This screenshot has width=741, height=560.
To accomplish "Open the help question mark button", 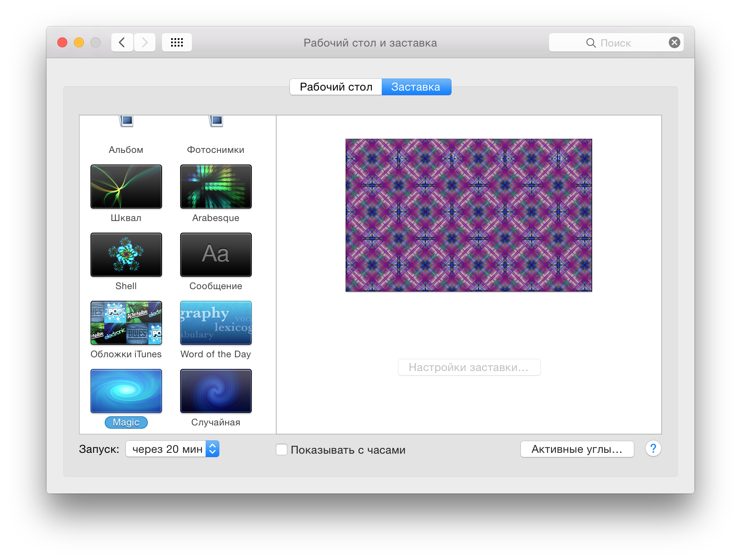I will 653,449.
